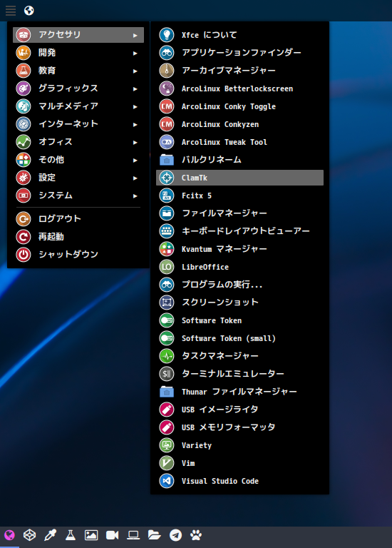Viewport: 392px width, 548px height.
Task: Open the hamburger menu icon in top panel
Action: point(11,11)
